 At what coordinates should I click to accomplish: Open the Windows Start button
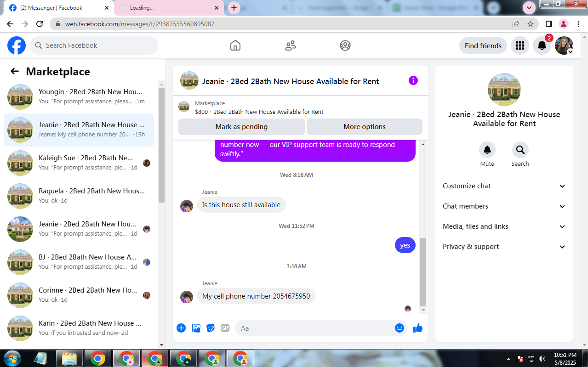[12, 358]
